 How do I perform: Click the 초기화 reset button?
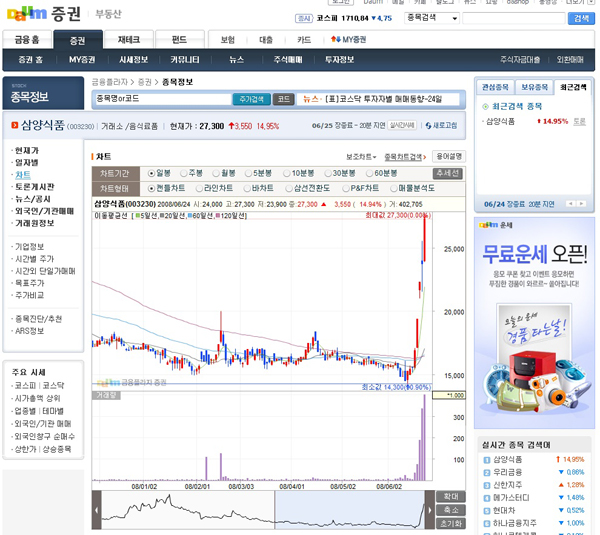(x=451, y=523)
